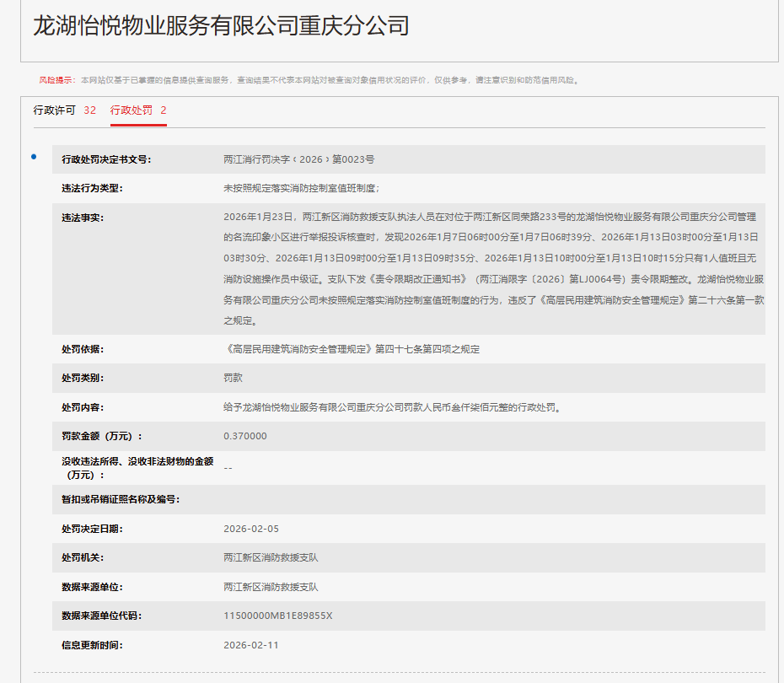The image size is (784, 683).
Task: Click the 暂扣或吊销证照名称及编号 label
Action: tap(121, 499)
